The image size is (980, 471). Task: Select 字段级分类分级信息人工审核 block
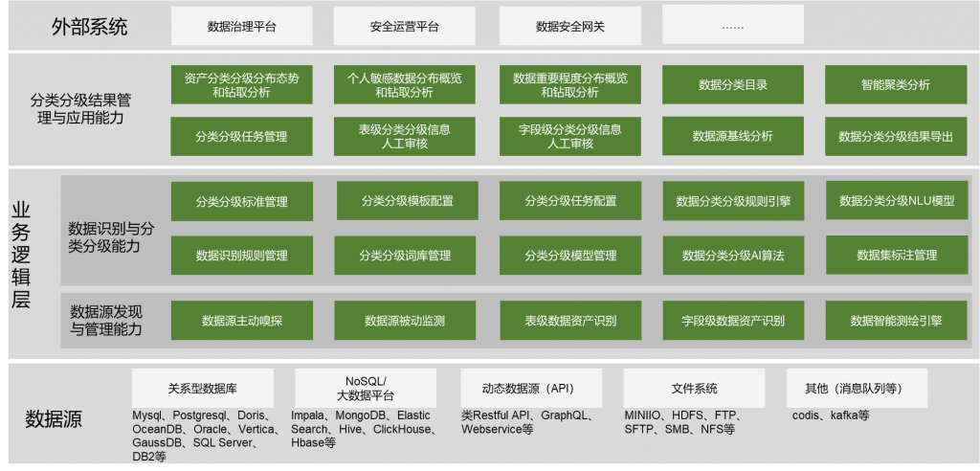[570, 136]
